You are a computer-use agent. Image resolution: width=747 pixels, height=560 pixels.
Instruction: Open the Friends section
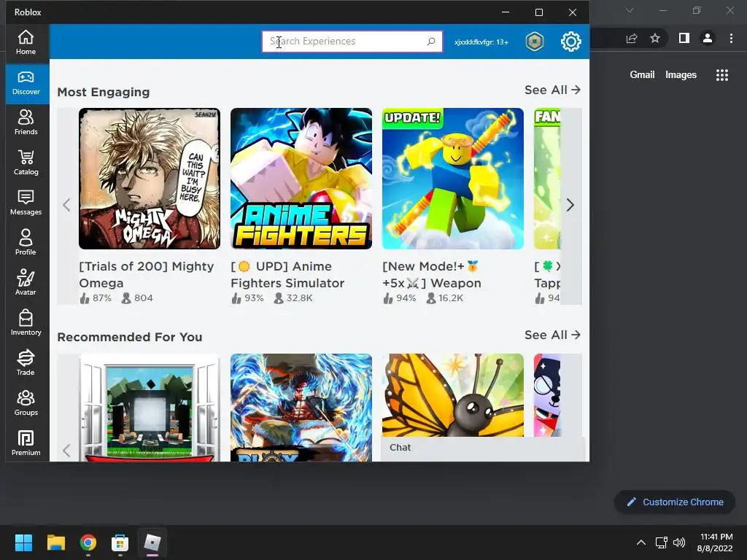(x=26, y=122)
